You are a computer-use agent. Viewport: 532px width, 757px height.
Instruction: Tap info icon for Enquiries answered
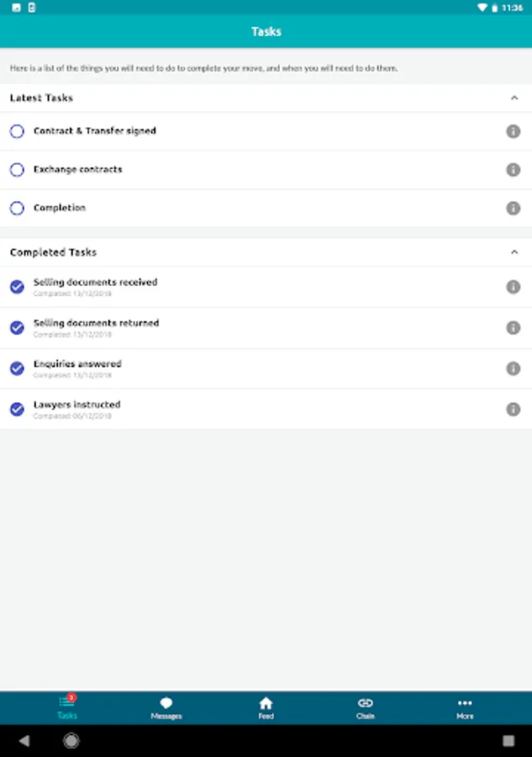pos(514,368)
